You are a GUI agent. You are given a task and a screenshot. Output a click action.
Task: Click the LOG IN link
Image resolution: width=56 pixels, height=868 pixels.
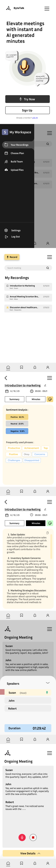(x=35, y=118)
